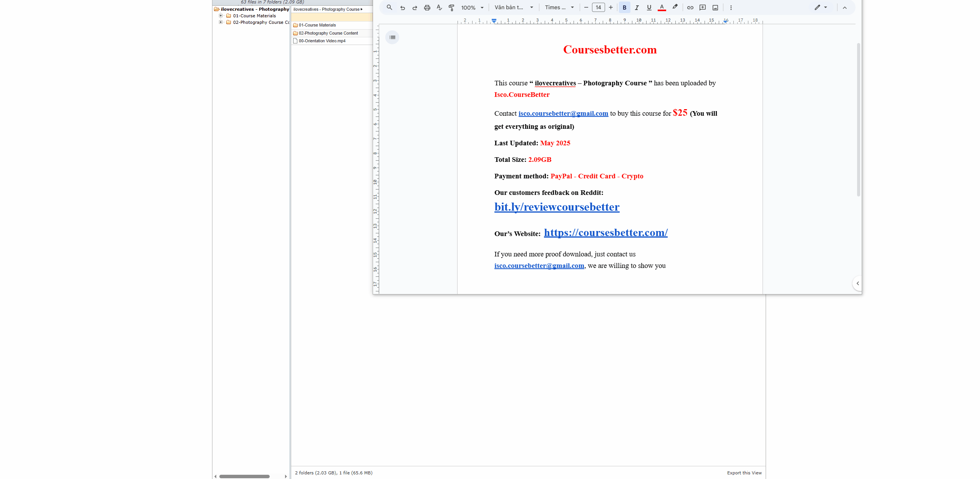The height and width of the screenshot is (479, 980).
Task: Insert image from toolbar icon
Action: tap(715, 7)
